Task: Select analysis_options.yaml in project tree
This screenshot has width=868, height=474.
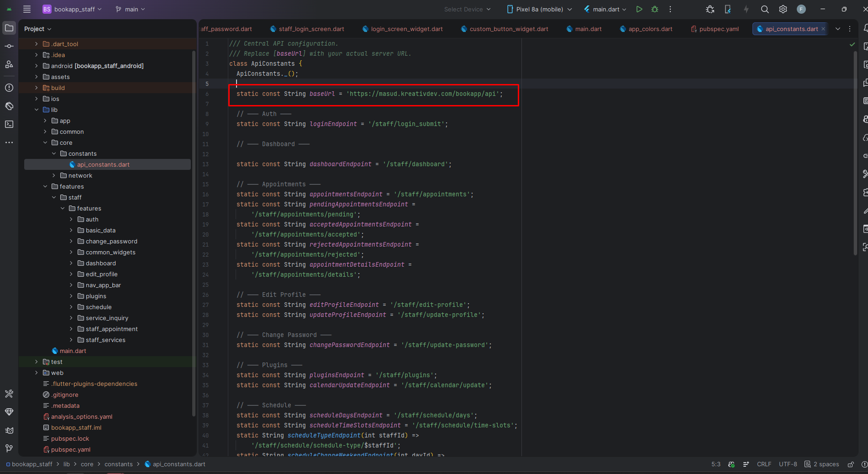Action: (x=81, y=416)
